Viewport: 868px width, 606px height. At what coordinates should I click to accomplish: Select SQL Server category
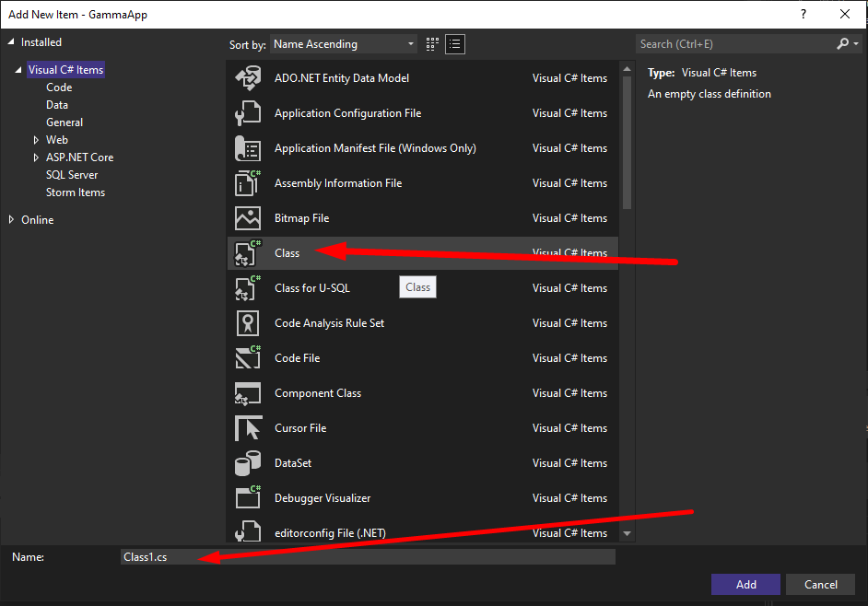click(x=72, y=175)
